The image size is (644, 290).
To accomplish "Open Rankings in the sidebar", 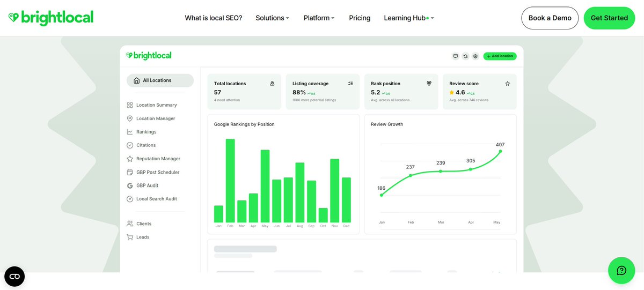I will 146,132.
